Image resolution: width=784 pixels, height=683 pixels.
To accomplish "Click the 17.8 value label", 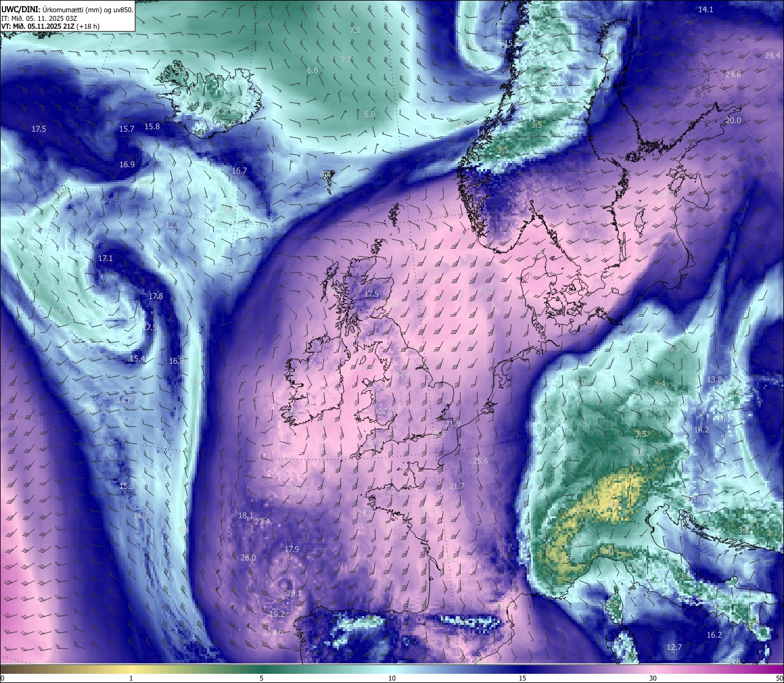I will click(156, 296).
